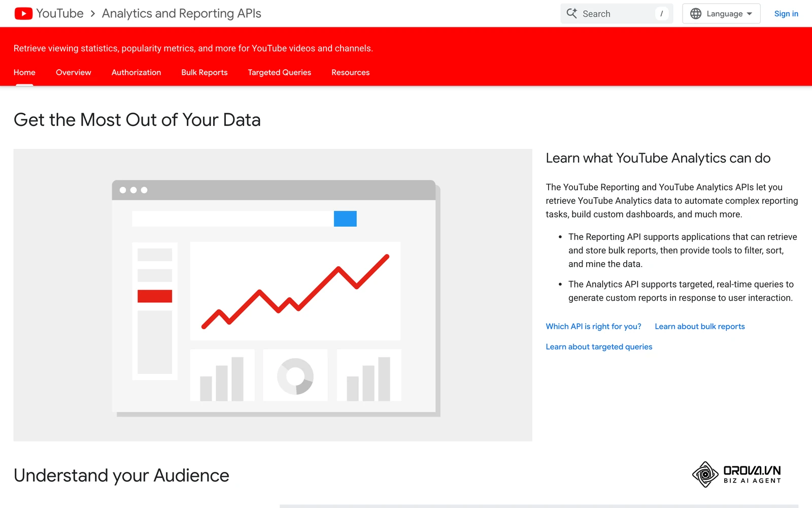Focus the Search input field
The height and width of the screenshot is (508, 812).
[617, 14]
